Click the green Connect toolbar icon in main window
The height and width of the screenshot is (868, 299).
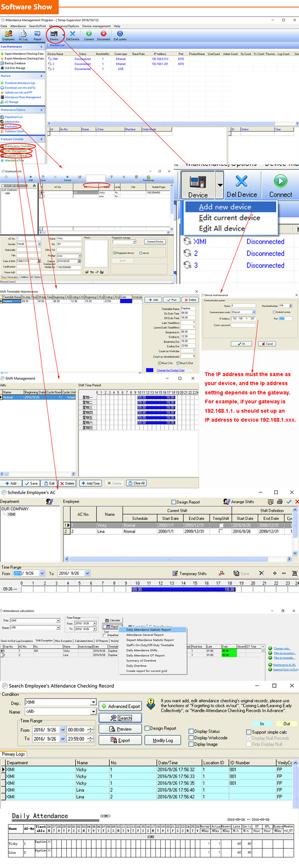(x=89, y=33)
